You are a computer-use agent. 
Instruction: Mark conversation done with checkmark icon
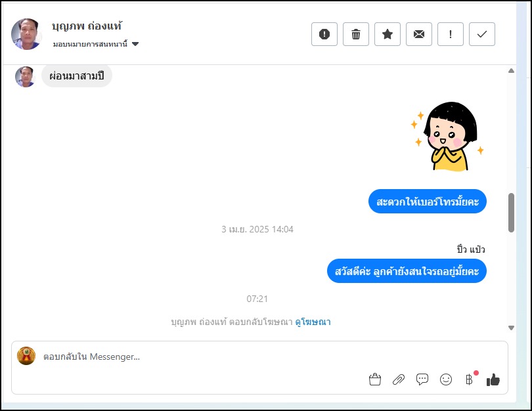[482, 34]
